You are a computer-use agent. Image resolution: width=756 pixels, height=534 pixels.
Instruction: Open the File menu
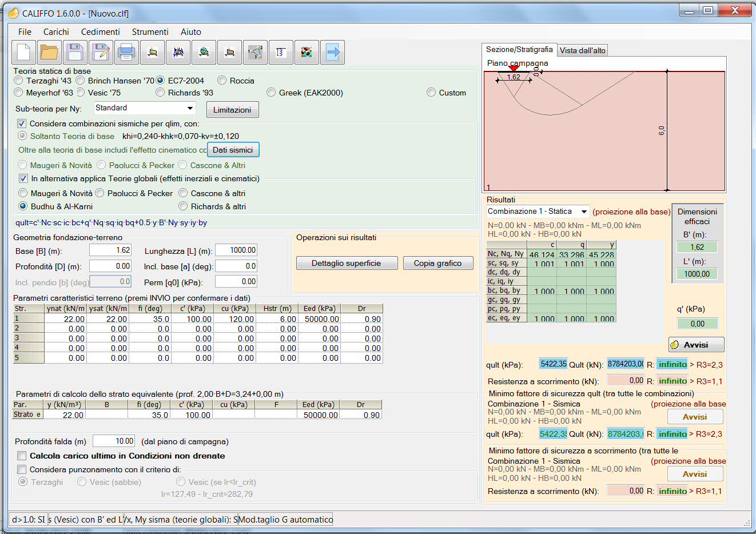click(x=25, y=32)
